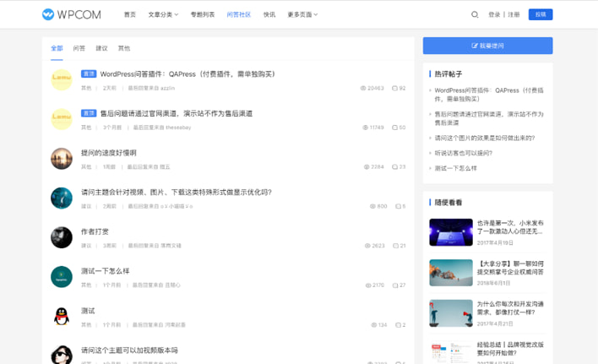
Task: Open the post titled 测试
Action: (x=88, y=311)
